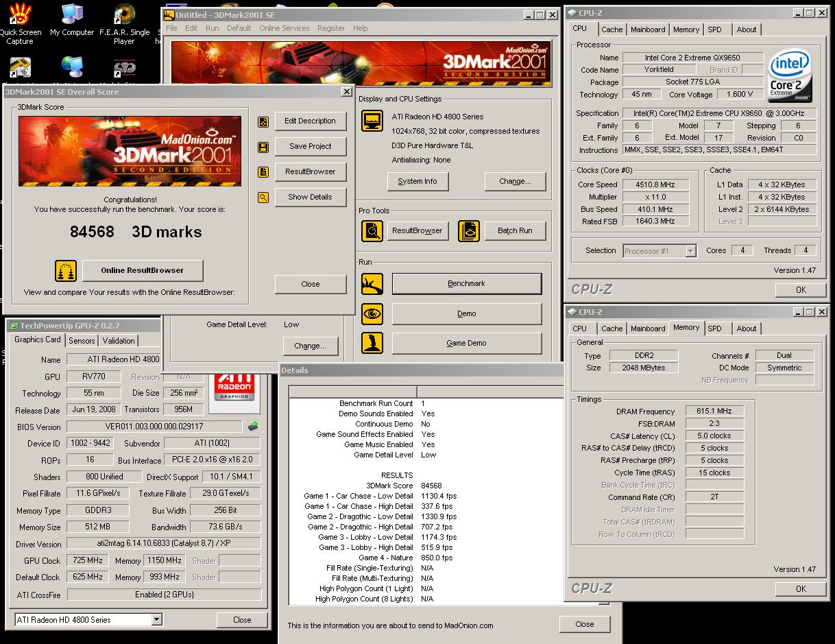The height and width of the screenshot is (644, 835).
Task: Click OK in the bottom CPU-Z Memory window
Action: click(x=801, y=589)
